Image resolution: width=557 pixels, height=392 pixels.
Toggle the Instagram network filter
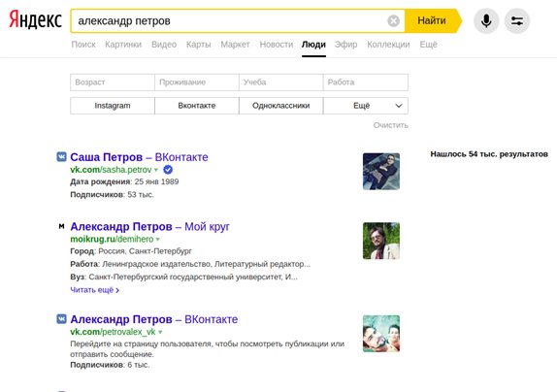(113, 106)
